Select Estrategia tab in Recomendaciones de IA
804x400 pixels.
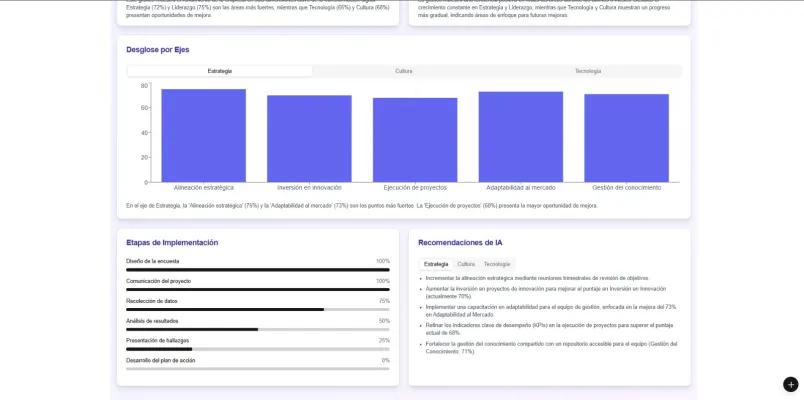pos(436,264)
